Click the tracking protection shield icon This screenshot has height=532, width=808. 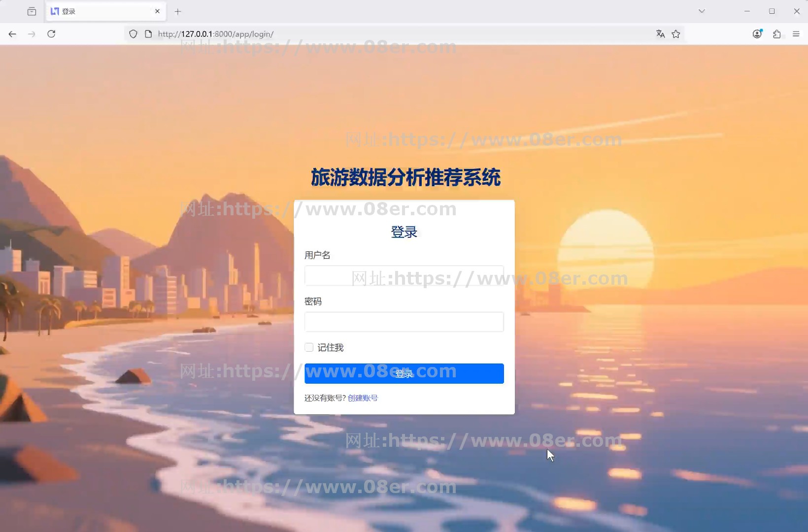(x=133, y=34)
